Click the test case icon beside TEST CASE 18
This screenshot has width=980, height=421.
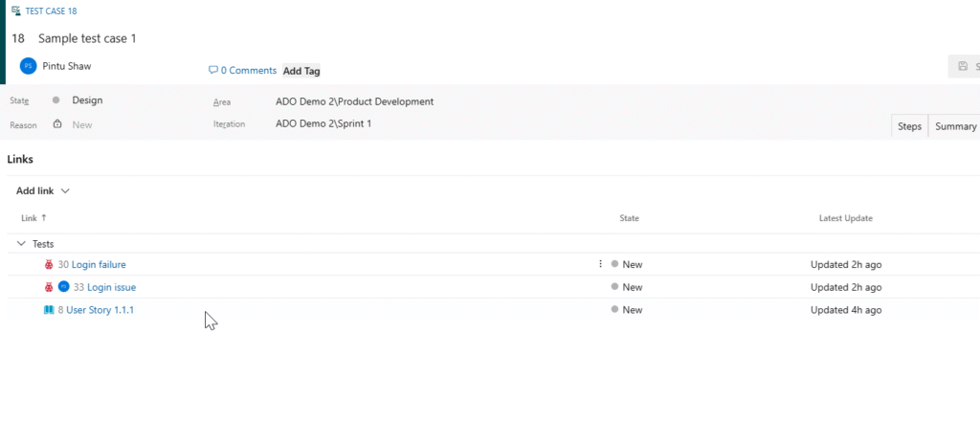click(15, 11)
